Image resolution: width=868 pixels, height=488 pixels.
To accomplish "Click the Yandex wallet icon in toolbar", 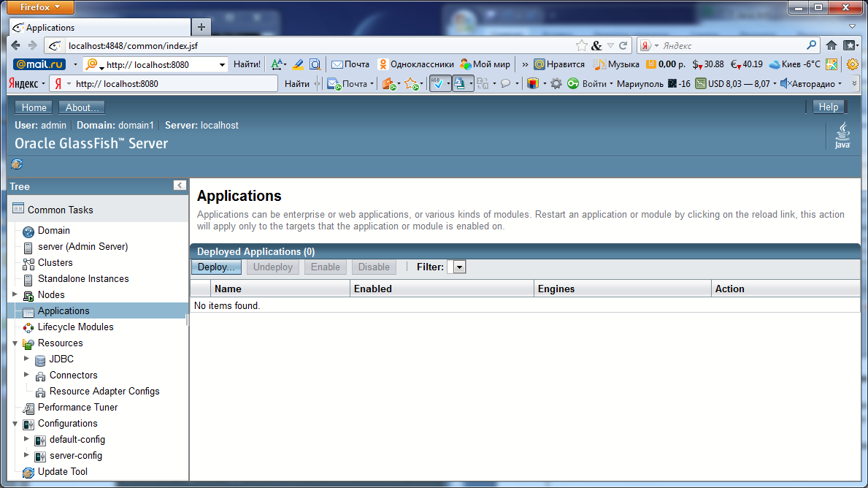I will coord(389,83).
